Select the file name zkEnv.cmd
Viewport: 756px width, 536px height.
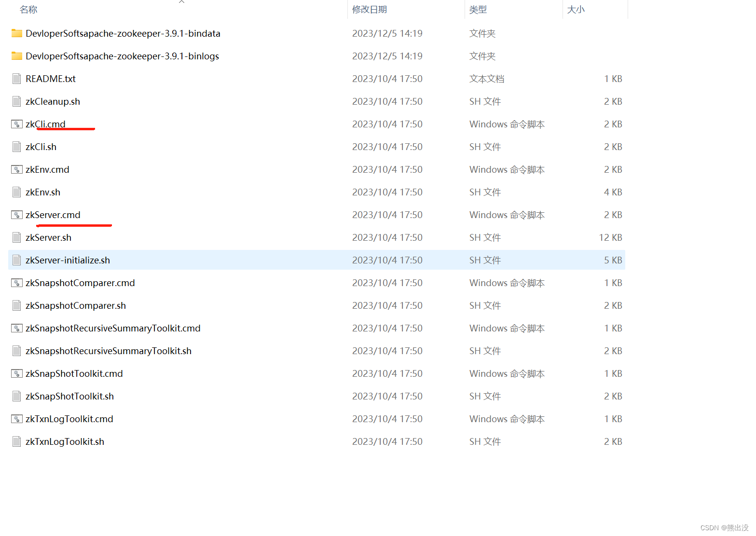[47, 169]
